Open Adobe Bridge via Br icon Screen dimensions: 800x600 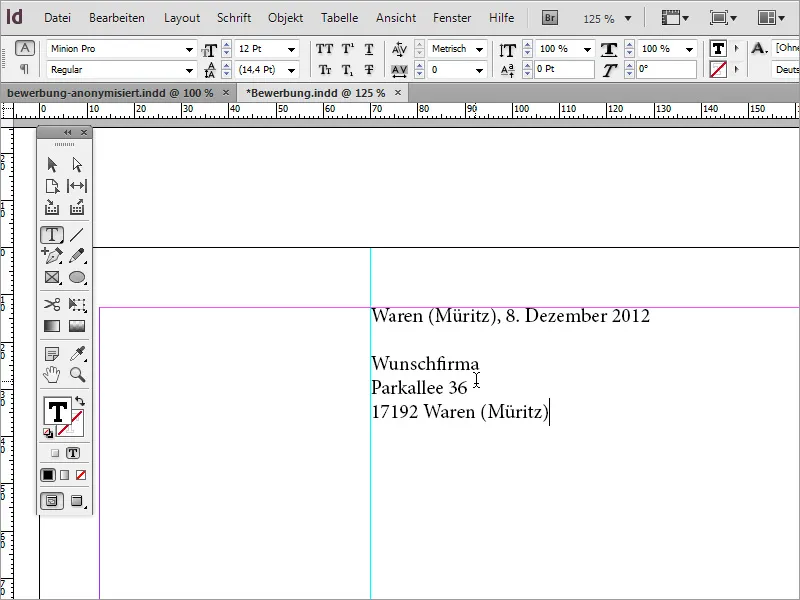tap(549, 18)
